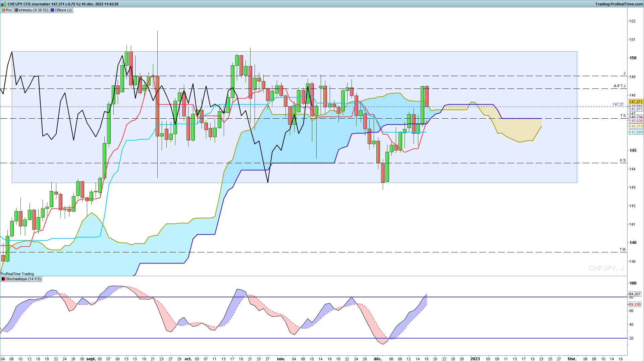
Task: Click the Ichimoku multicolor stripe icon
Action: click(16, 10)
